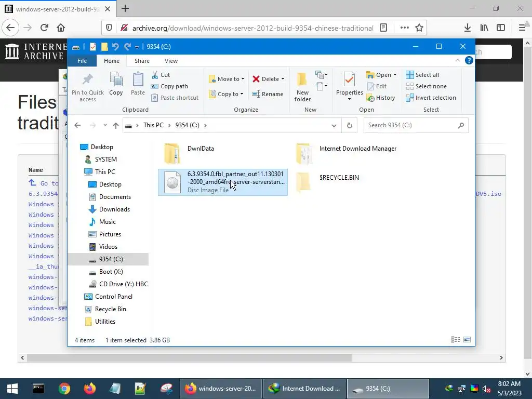Switch to the Share ribbon tab
Viewport: 532px width, 399px height.
coord(142,61)
